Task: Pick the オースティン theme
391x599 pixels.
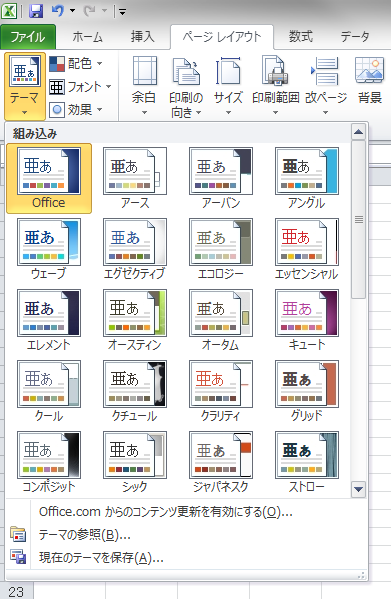Action: (x=135, y=321)
